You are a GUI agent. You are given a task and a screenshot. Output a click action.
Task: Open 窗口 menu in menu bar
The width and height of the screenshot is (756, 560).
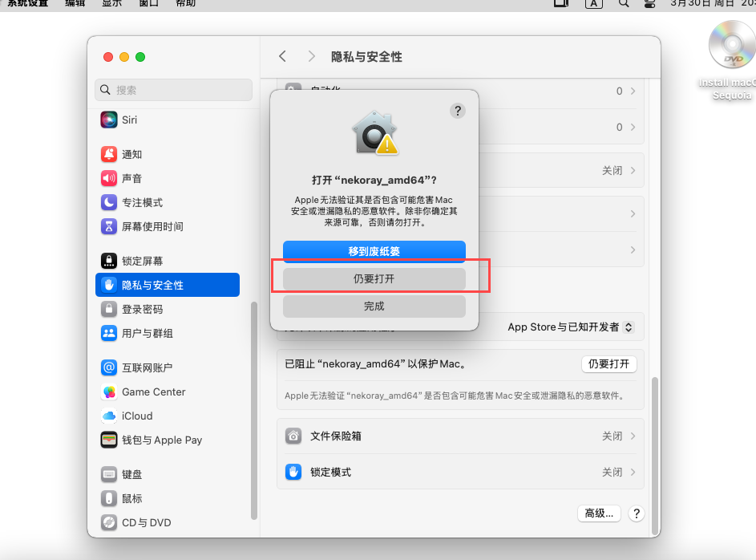(x=148, y=3)
